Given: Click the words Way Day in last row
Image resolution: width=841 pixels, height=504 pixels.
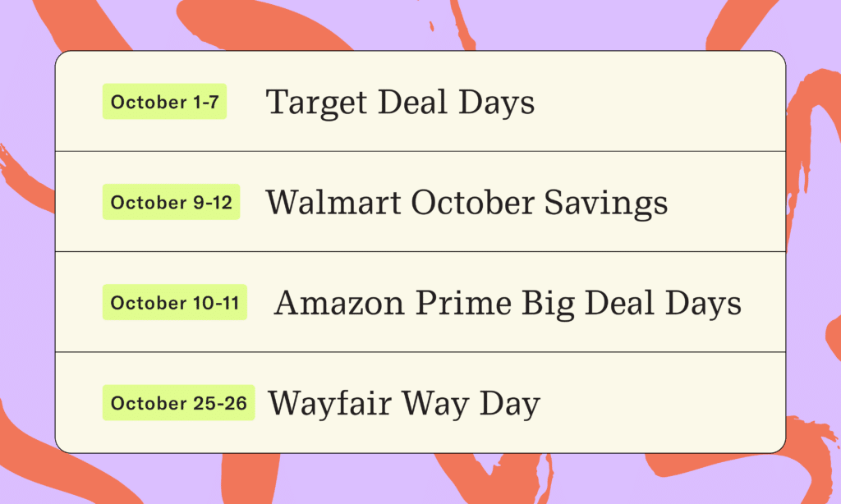Looking at the screenshot, I should (471, 405).
